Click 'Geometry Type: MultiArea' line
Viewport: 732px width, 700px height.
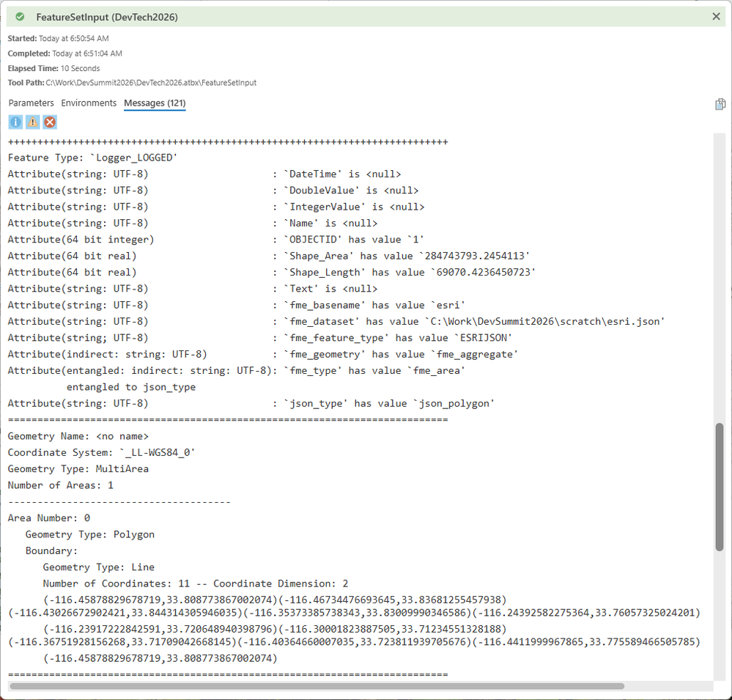pyautogui.click(x=78, y=469)
